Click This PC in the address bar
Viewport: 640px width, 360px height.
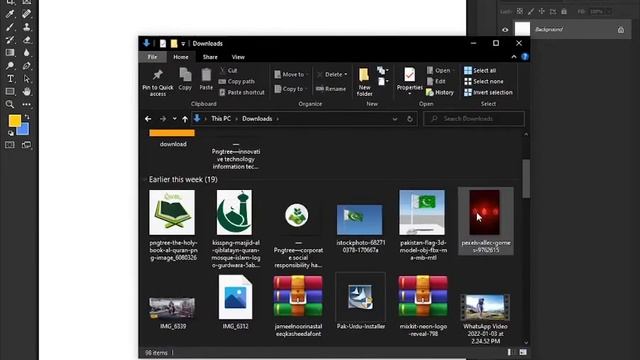point(221,119)
